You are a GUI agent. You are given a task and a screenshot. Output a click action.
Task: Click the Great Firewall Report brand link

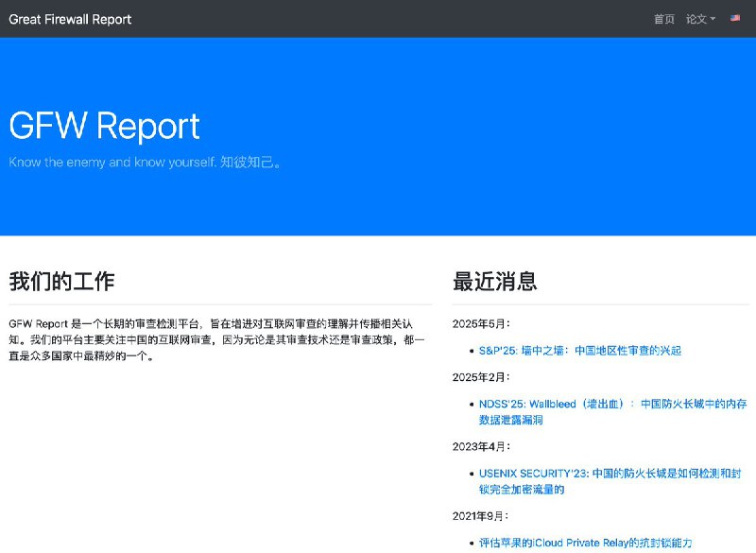tap(70, 18)
